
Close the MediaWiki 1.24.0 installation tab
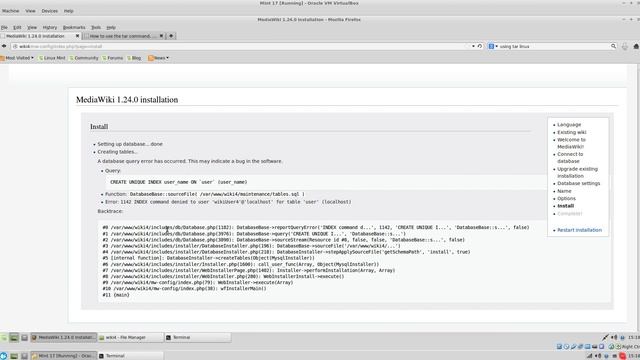(x=77, y=36)
